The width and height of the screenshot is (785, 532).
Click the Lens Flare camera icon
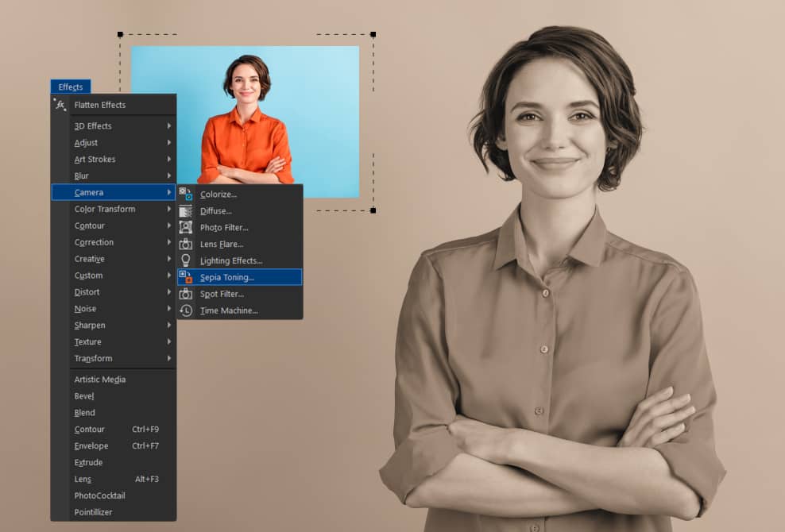click(x=186, y=245)
